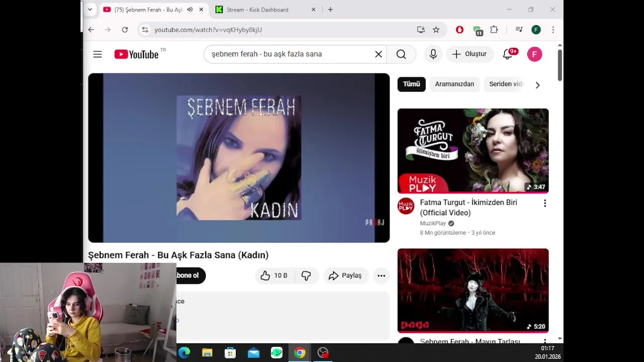Viewport: 644px width, 362px height.
Task: Open File Explorer from the taskbar
Action: pyautogui.click(x=207, y=353)
